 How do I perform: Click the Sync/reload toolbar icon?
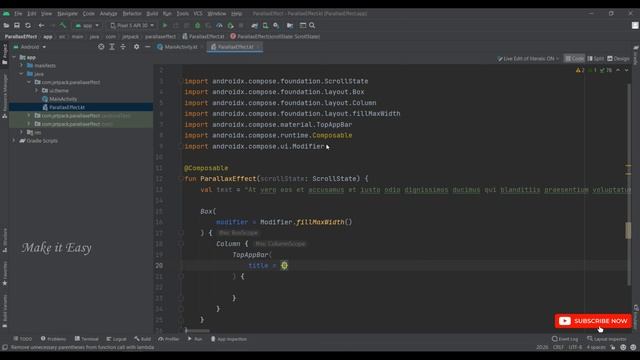[28, 25]
